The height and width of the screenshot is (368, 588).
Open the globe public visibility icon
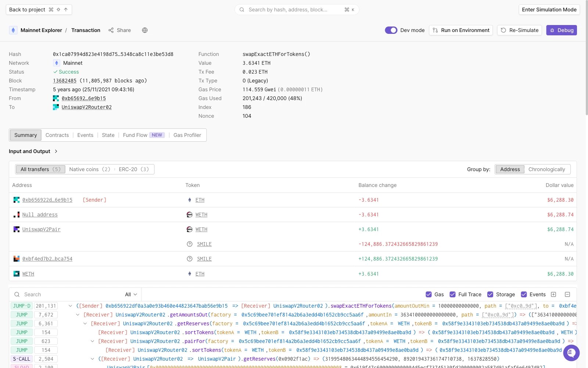pyautogui.click(x=145, y=30)
